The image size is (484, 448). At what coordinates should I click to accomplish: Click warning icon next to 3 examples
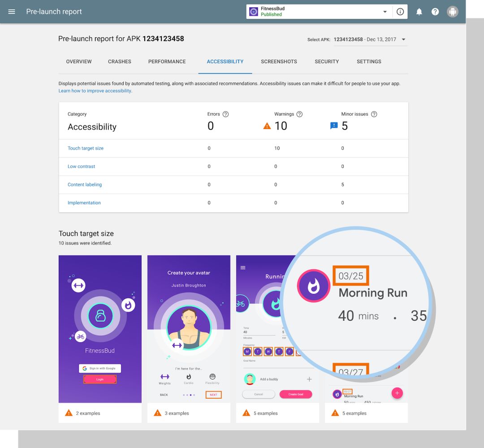click(157, 413)
